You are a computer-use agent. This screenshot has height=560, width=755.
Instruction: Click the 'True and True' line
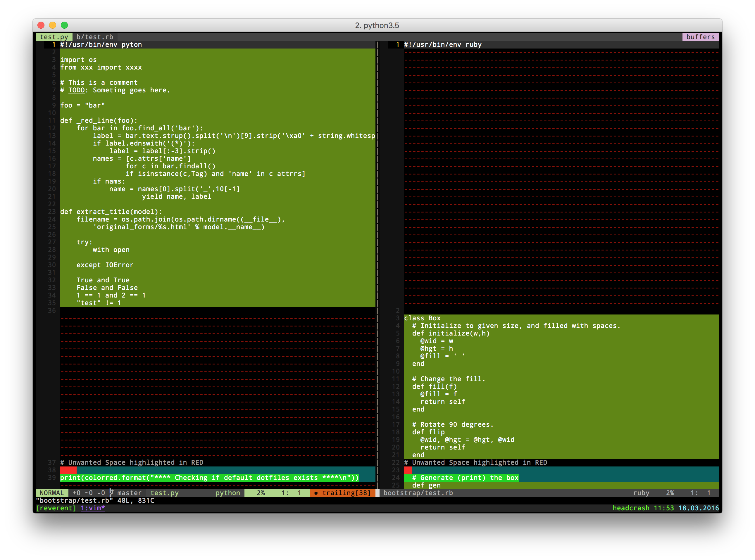(x=103, y=280)
